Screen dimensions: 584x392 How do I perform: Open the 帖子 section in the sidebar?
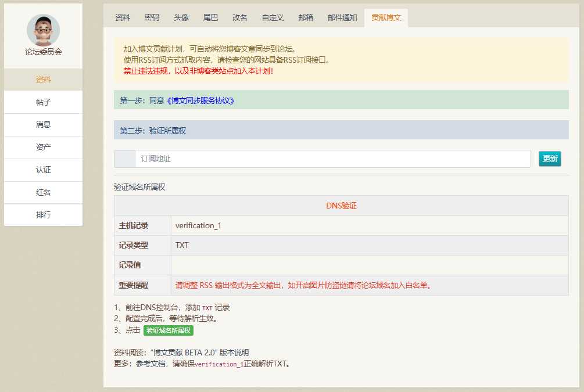(42, 102)
